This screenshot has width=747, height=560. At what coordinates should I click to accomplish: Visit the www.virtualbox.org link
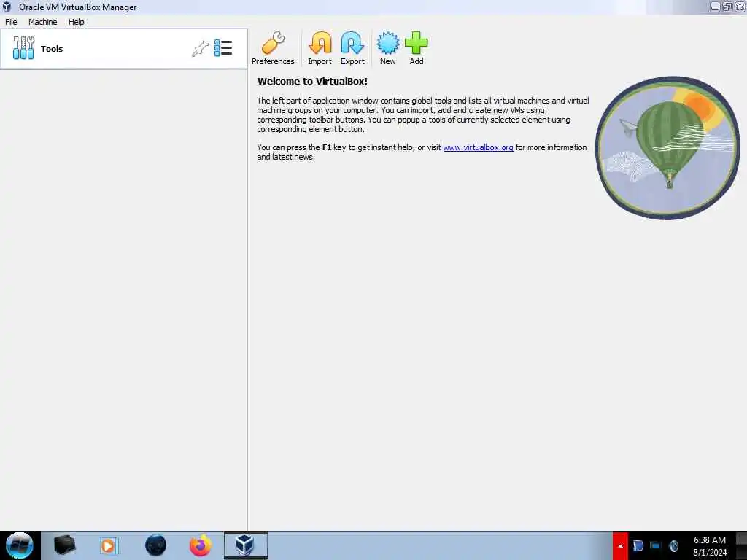click(x=479, y=147)
